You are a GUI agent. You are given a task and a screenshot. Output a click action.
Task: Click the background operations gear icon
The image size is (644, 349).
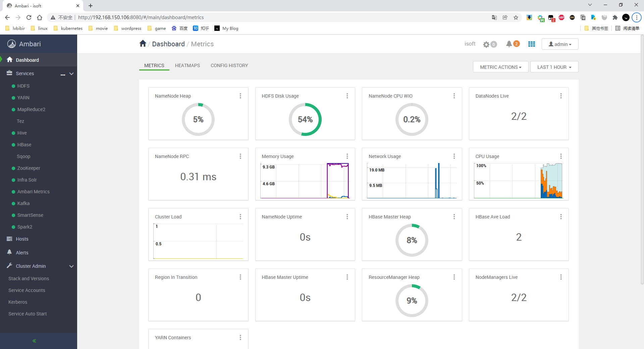486,44
